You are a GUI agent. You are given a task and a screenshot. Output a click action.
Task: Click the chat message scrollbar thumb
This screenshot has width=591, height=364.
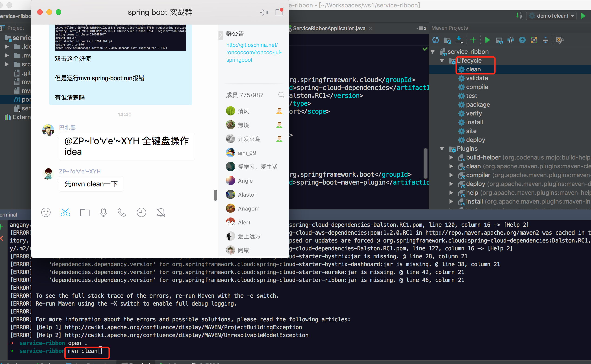click(215, 195)
